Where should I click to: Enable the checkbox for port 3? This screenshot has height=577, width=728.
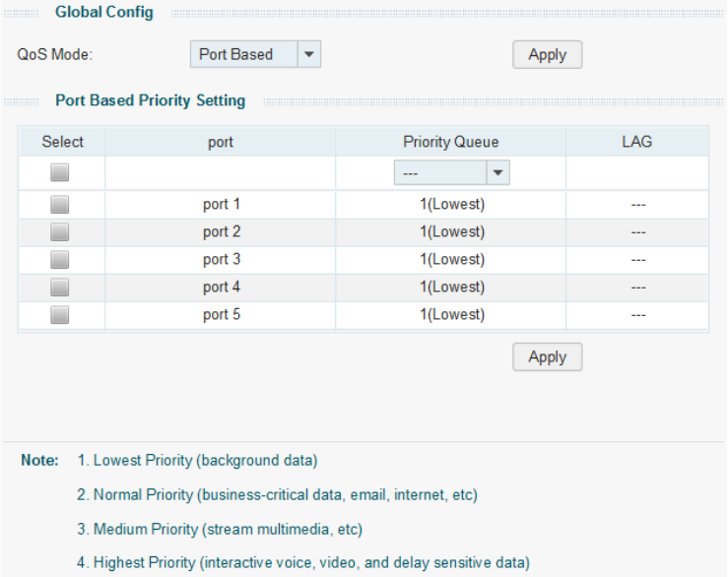[60, 260]
